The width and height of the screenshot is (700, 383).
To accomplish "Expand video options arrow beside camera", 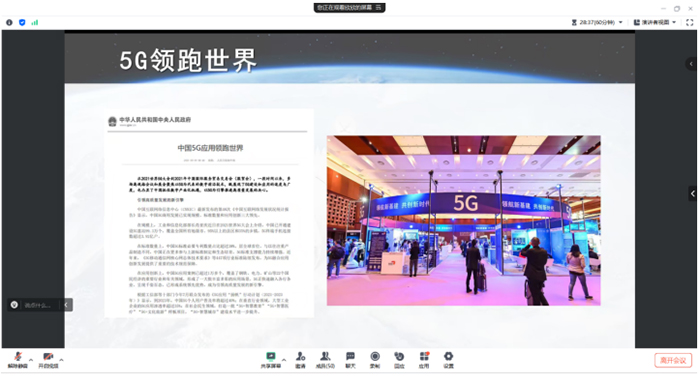I will pos(61,359).
